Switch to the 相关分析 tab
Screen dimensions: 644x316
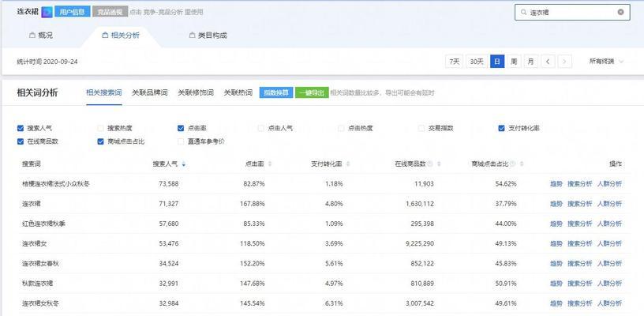120,36
